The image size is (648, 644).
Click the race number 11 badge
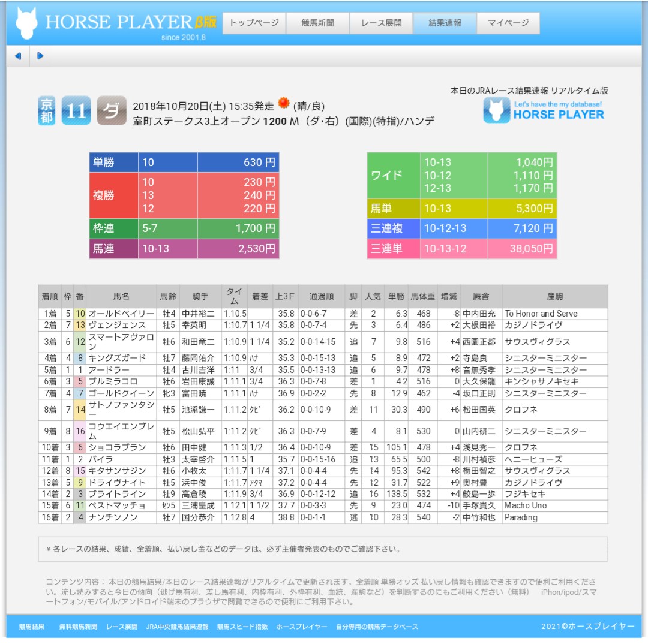point(76,111)
